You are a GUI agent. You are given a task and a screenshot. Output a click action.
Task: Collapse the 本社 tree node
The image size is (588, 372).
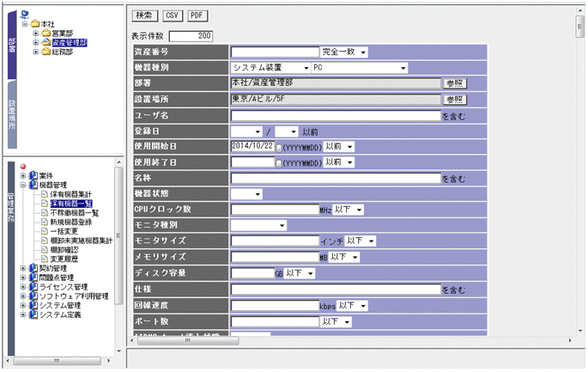(x=25, y=24)
